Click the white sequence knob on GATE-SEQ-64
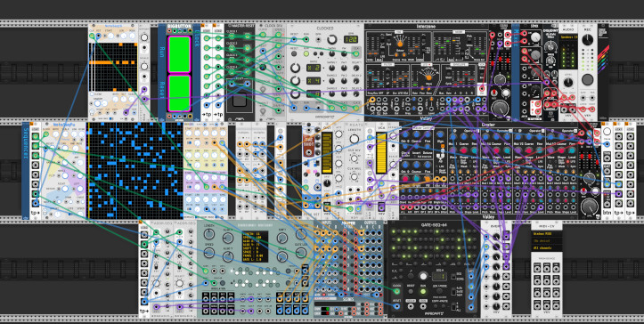Screen dimensions: 644x324 point(422,276)
